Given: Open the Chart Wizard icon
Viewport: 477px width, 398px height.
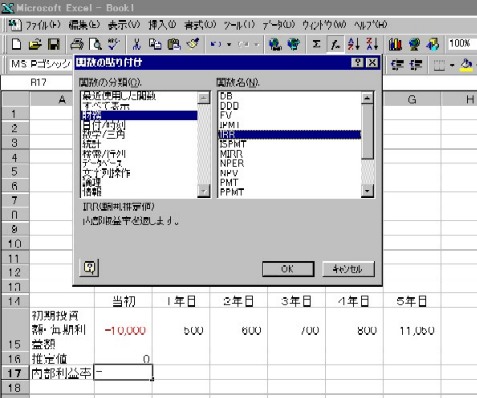Looking at the screenshot, I should (395, 44).
